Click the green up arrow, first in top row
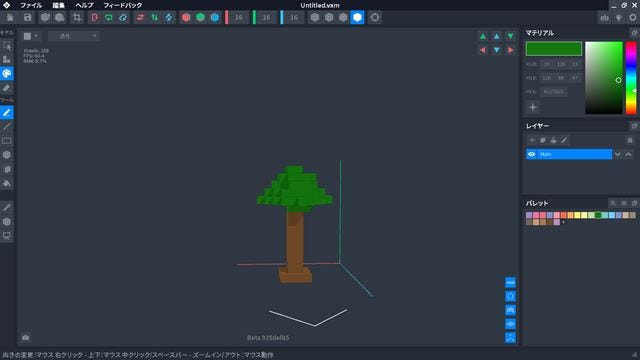Screen dimensions: 640x360 click(x=483, y=36)
